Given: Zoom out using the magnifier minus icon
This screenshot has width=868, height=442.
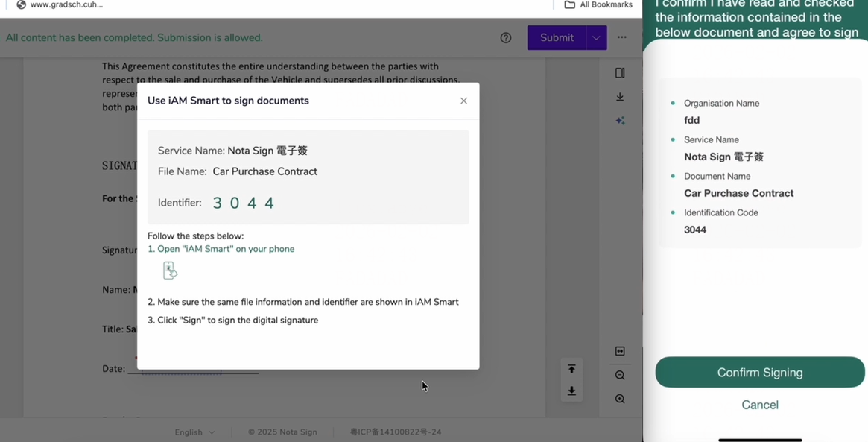Looking at the screenshot, I should point(620,376).
